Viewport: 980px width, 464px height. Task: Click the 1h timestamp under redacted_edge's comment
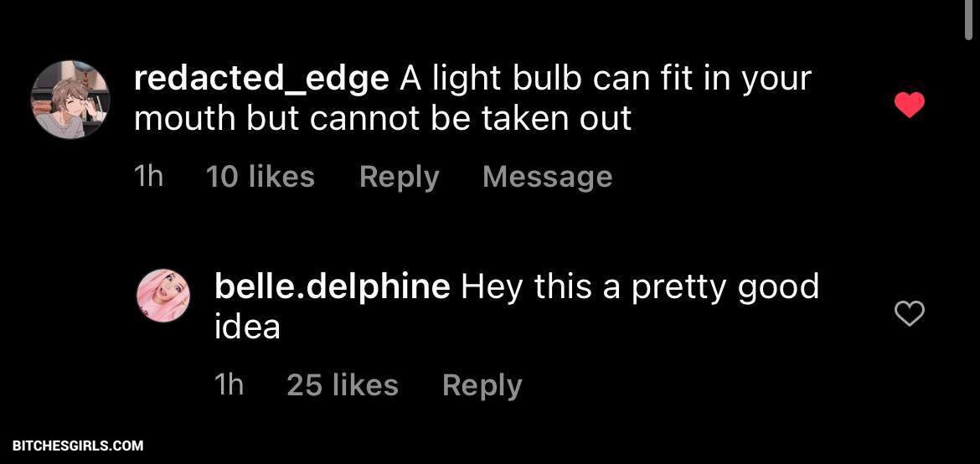click(148, 177)
